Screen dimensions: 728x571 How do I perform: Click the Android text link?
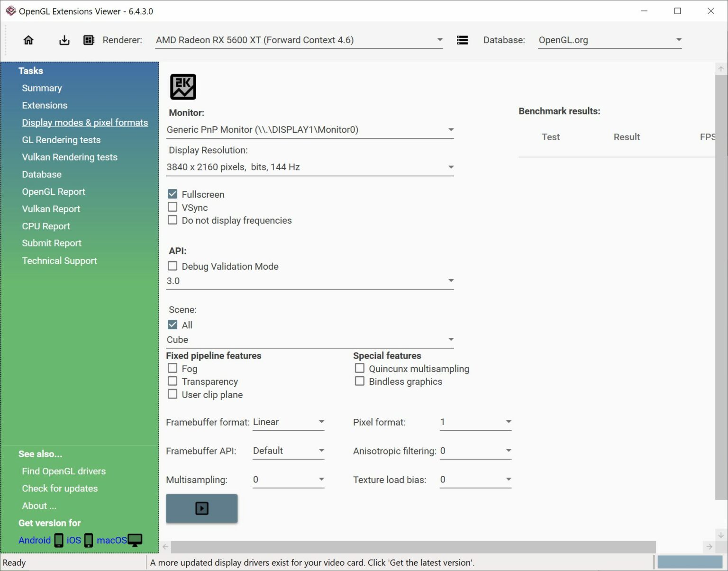pyautogui.click(x=35, y=540)
